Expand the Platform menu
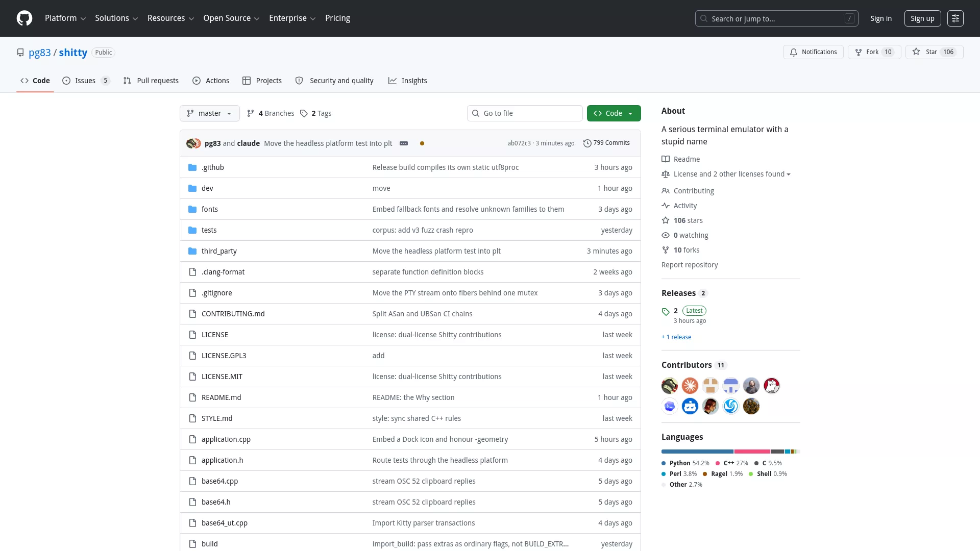 (x=65, y=18)
